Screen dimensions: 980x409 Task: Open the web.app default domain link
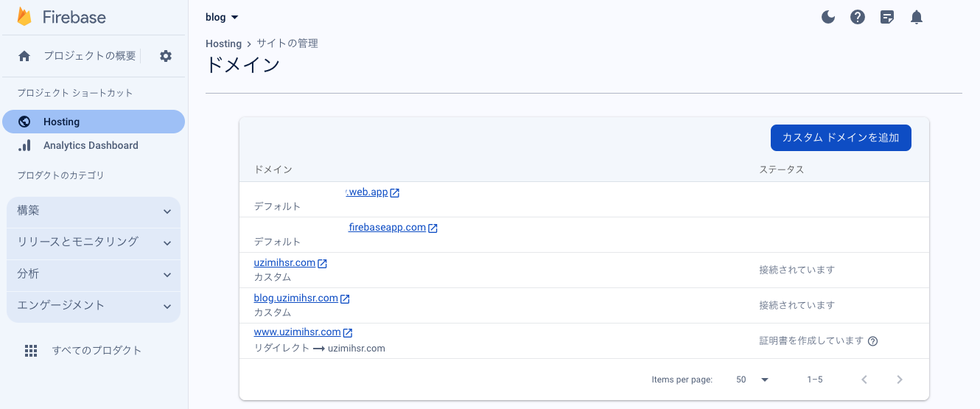[x=367, y=192]
